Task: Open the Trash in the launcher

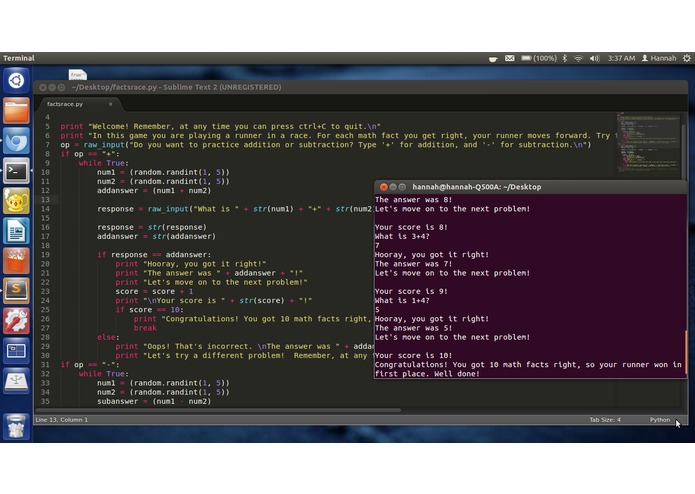Action: 16,426
